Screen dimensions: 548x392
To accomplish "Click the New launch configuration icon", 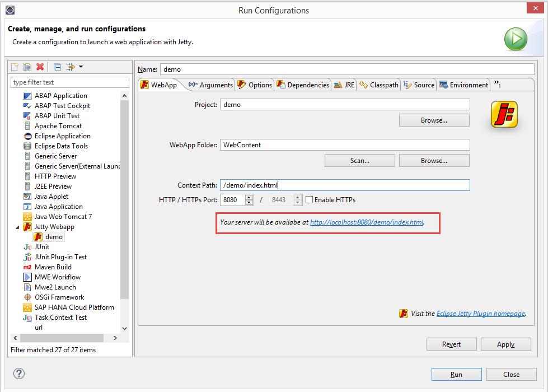I will tap(15, 67).
